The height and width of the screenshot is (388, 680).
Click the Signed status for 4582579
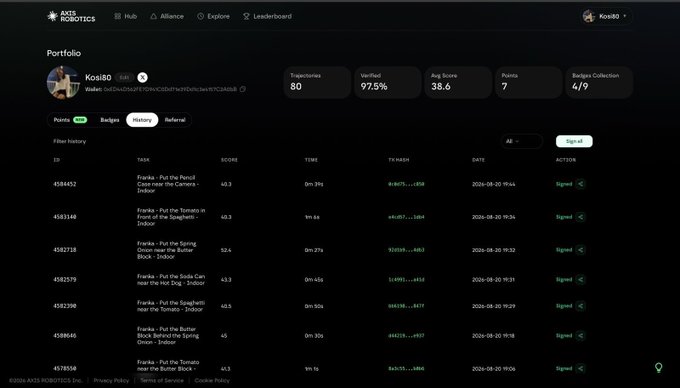[x=564, y=280]
